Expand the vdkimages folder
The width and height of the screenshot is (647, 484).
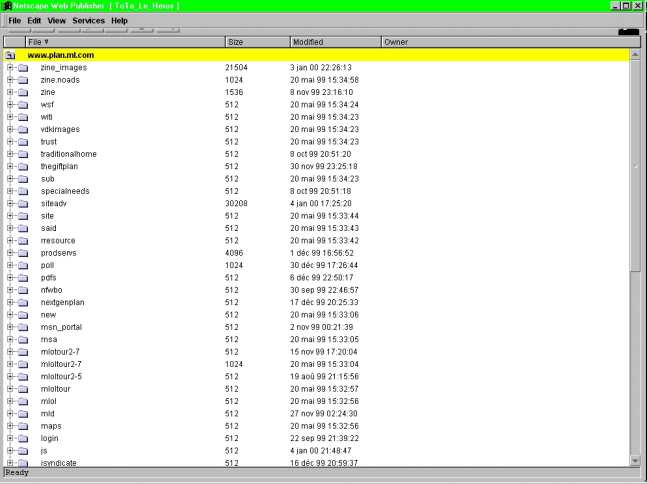click(10, 130)
